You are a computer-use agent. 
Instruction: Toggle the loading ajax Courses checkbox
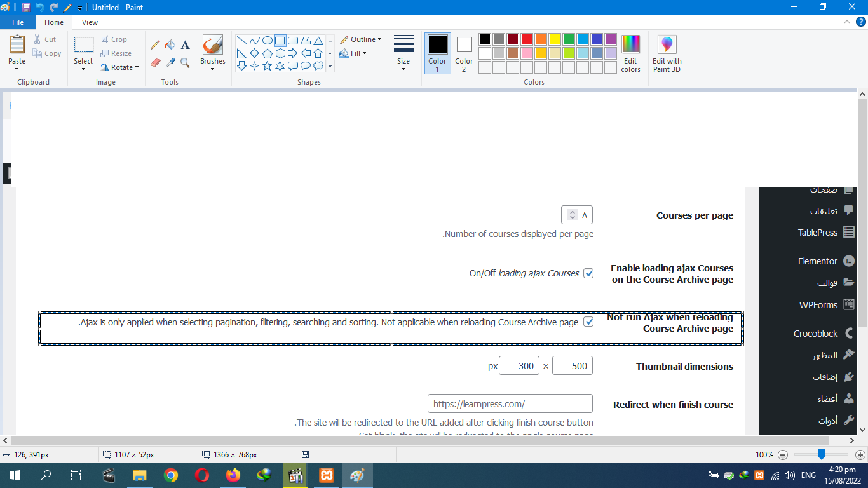(588, 273)
